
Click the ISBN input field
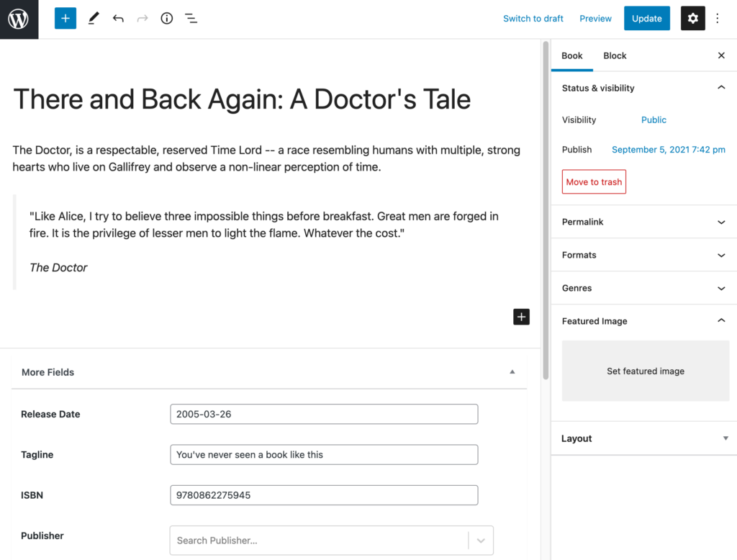click(324, 495)
